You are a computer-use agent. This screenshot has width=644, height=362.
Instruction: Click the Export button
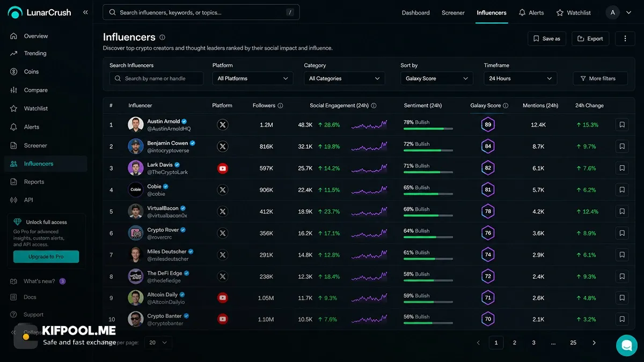tap(590, 39)
